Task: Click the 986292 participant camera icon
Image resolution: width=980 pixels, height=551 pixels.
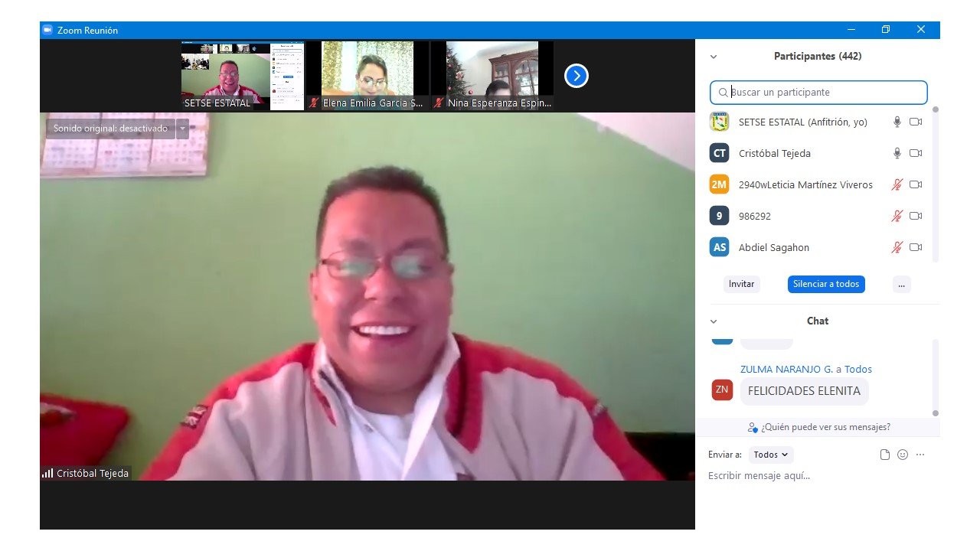Action: click(915, 216)
